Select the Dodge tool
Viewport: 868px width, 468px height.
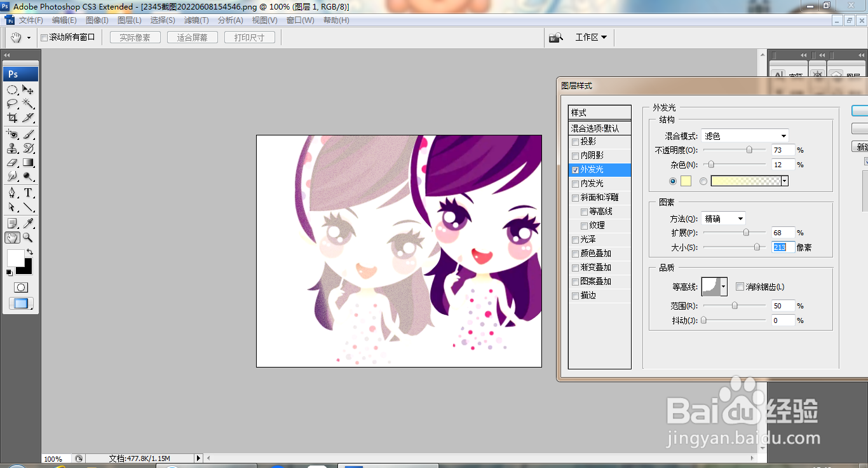(x=28, y=176)
